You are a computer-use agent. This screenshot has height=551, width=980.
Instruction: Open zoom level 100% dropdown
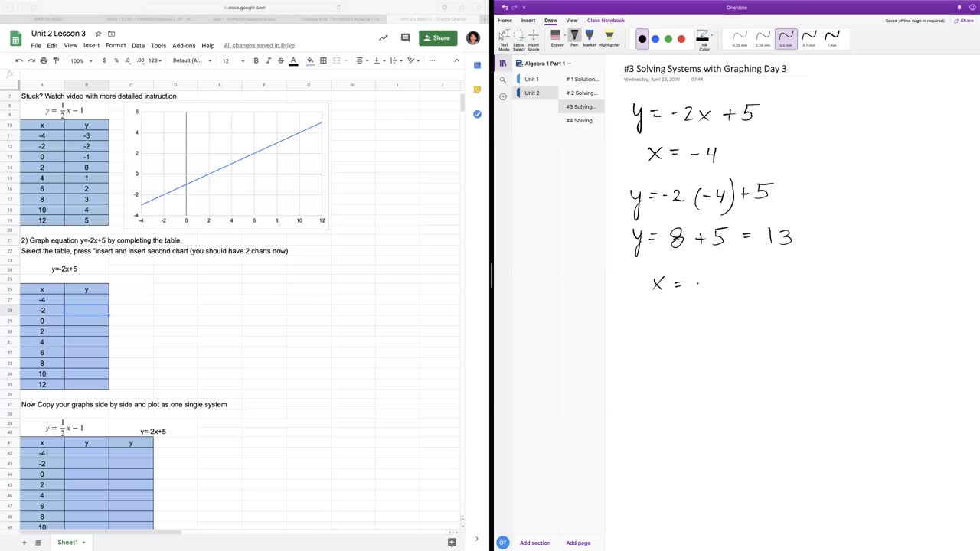coord(81,60)
